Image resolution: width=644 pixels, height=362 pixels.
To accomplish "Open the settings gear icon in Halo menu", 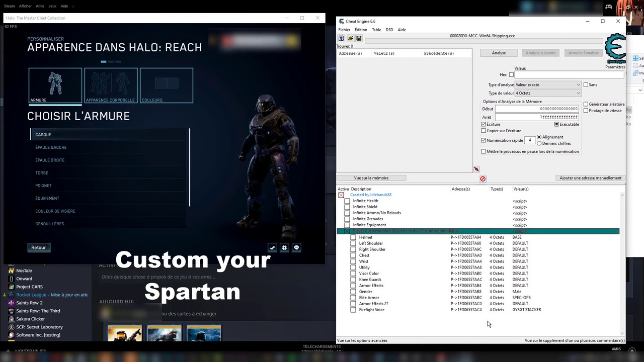I will click(x=284, y=247).
